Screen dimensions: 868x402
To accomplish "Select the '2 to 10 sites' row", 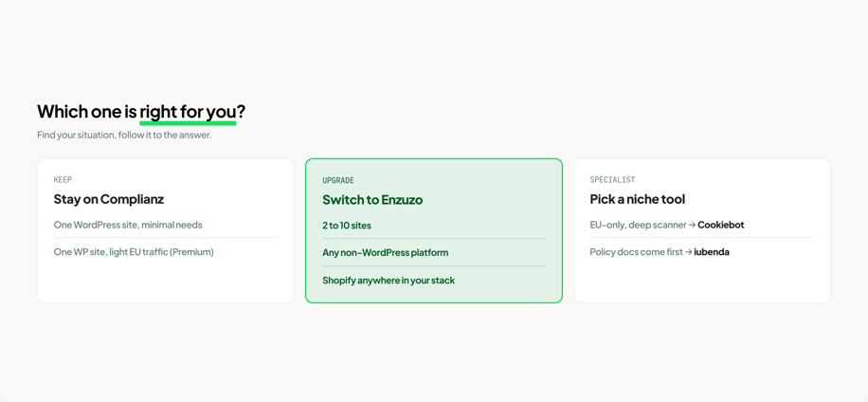I will 434,226.
